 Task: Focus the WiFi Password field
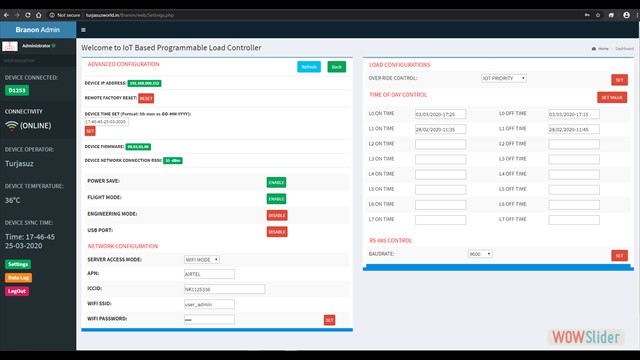click(x=209, y=319)
